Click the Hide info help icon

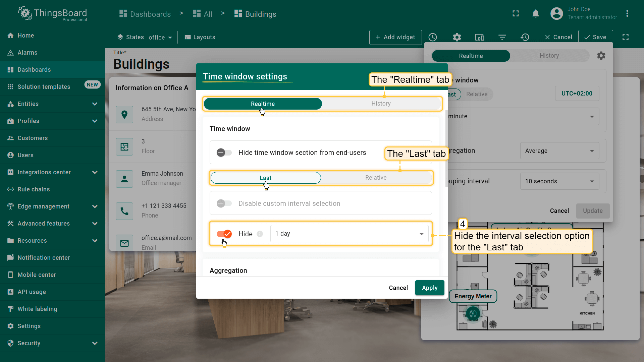click(260, 234)
